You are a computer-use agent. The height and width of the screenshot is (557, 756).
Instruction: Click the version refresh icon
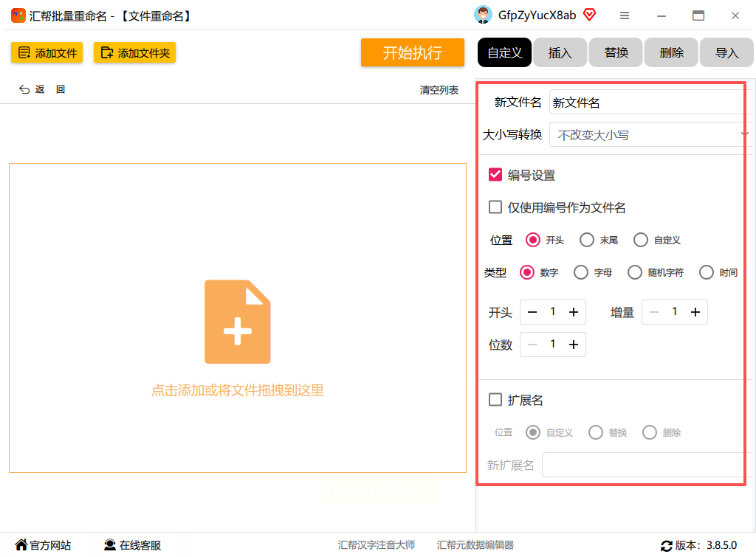click(x=667, y=546)
